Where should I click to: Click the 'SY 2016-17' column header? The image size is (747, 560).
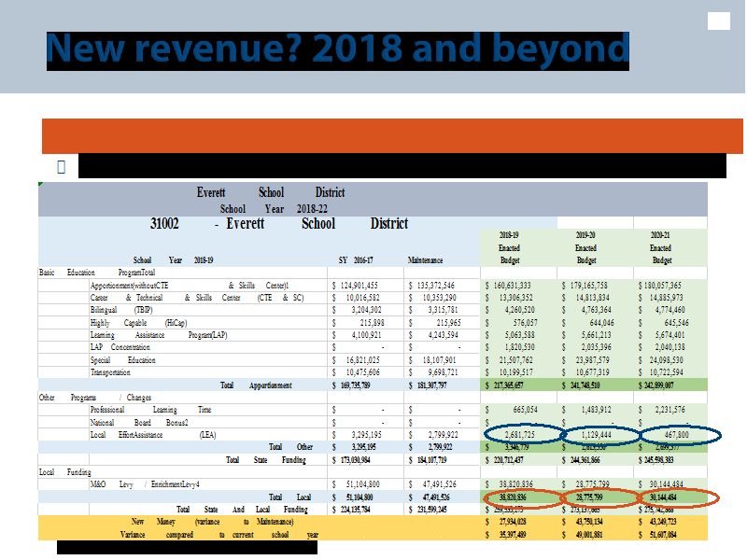[x=356, y=260]
